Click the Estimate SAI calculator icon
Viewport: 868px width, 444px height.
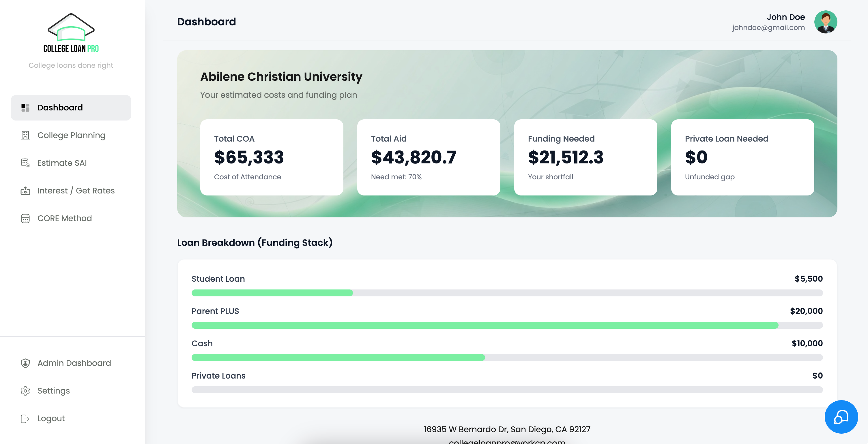(25, 163)
